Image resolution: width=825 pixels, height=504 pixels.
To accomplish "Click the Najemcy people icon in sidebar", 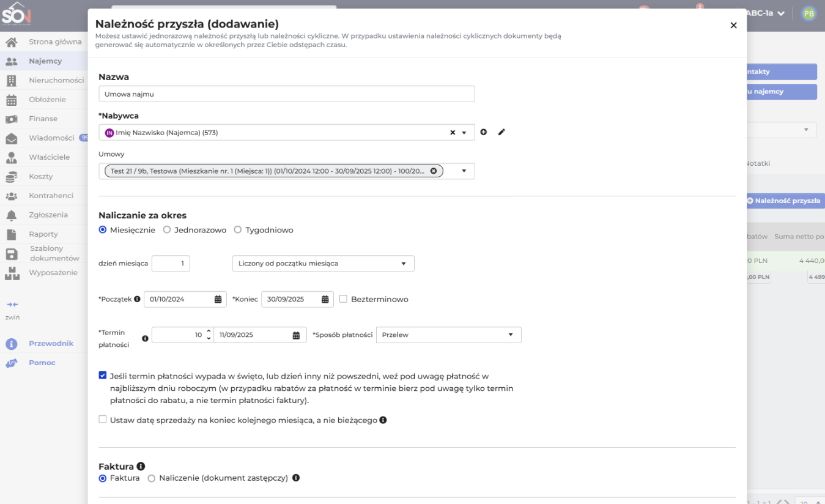I will point(11,61).
